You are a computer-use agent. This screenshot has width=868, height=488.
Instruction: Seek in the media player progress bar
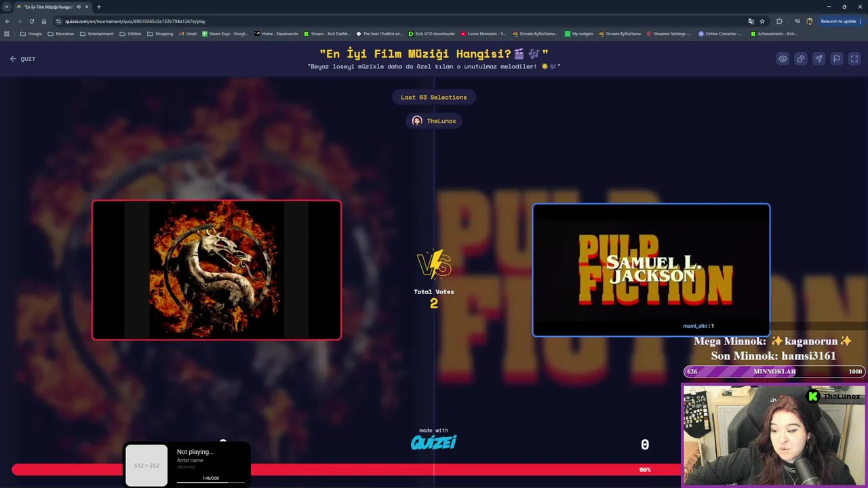211,483
